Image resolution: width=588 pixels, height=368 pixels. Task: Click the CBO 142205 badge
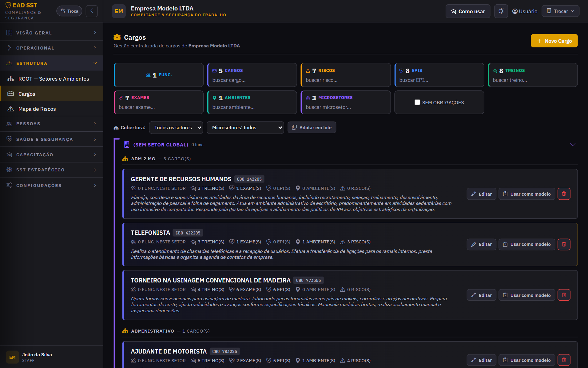coord(249,179)
